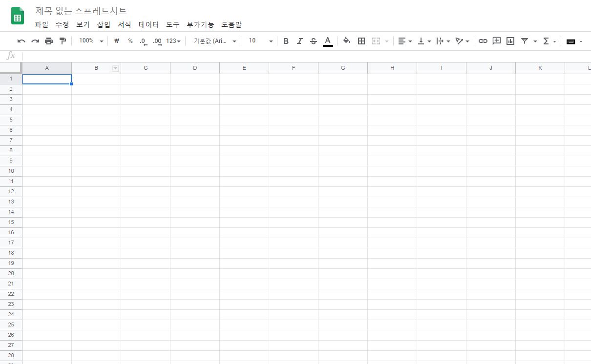591x364 pixels.
Task: Toggle strikethrough formatting
Action: (x=314, y=41)
